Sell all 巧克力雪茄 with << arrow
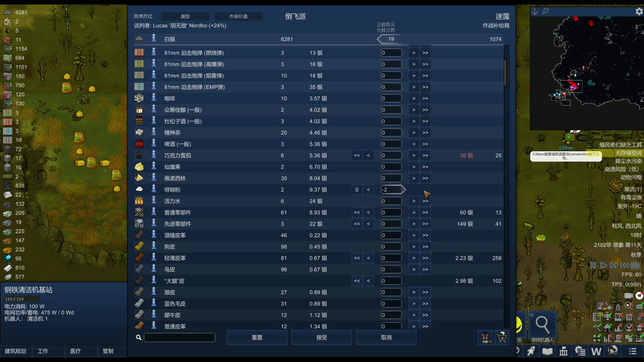This screenshot has width=644, height=362. (x=357, y=155)
